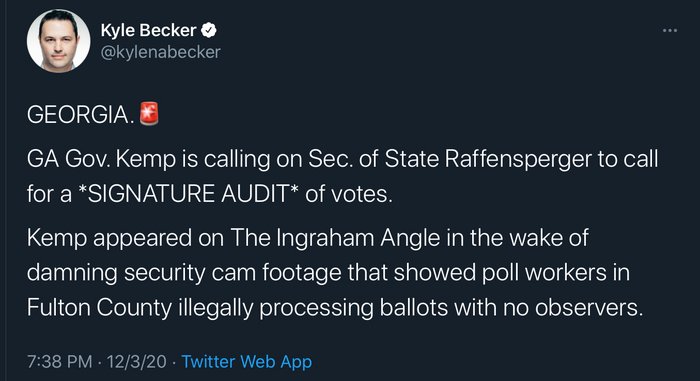
Task: Click the 12/3/20 date
Action: point(136,361)
